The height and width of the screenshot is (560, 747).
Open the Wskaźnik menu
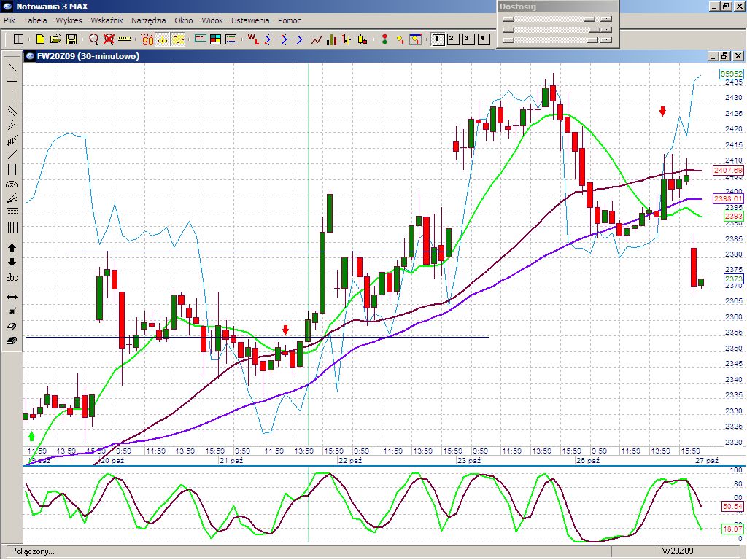tap(107, 20)
